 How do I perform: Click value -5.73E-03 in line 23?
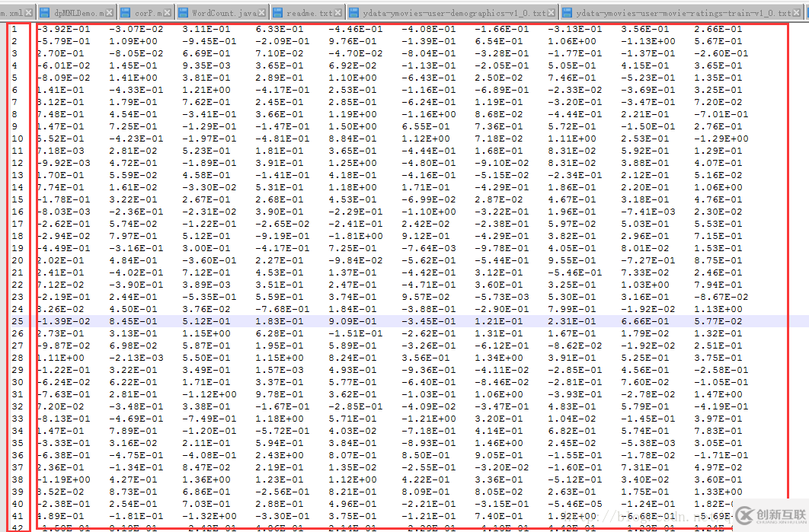tap(502, 297)
